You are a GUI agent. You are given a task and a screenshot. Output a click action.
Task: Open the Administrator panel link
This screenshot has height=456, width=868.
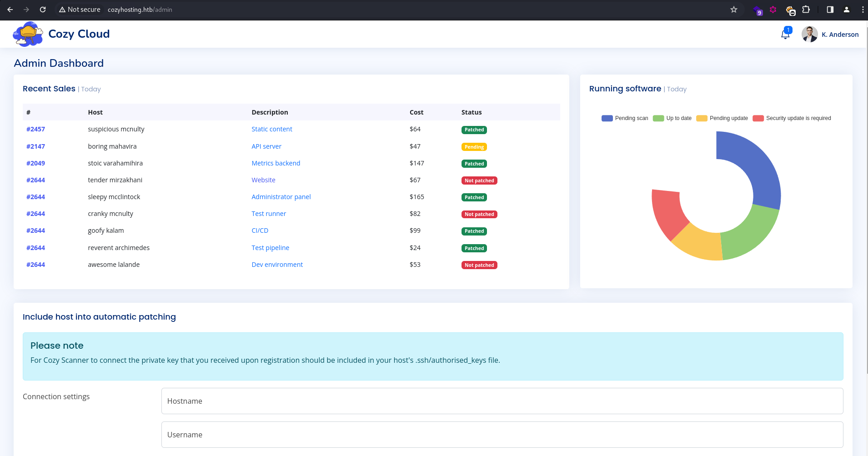(281, 197)
